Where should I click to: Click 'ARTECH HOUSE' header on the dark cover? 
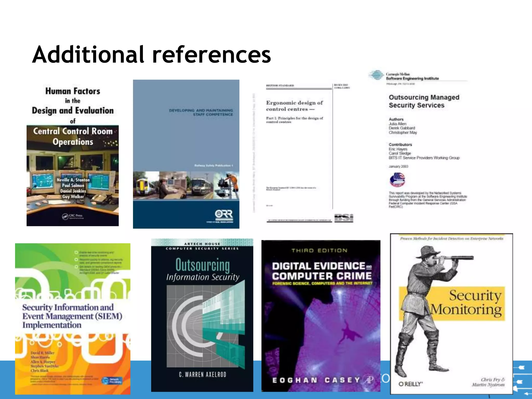pyautogui.click(x=202, y=244)
